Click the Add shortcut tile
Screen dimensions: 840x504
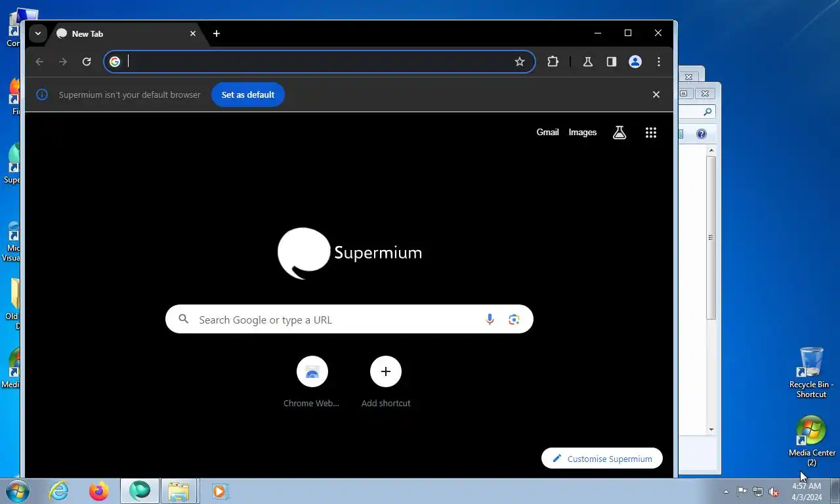(386, 382)
